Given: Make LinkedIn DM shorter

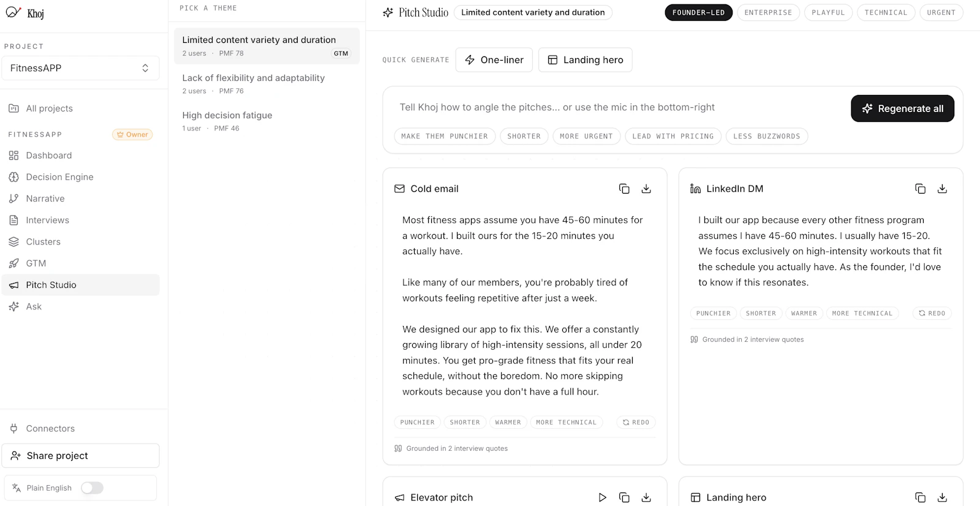Looking at the screenshot, I should [761, 313].
